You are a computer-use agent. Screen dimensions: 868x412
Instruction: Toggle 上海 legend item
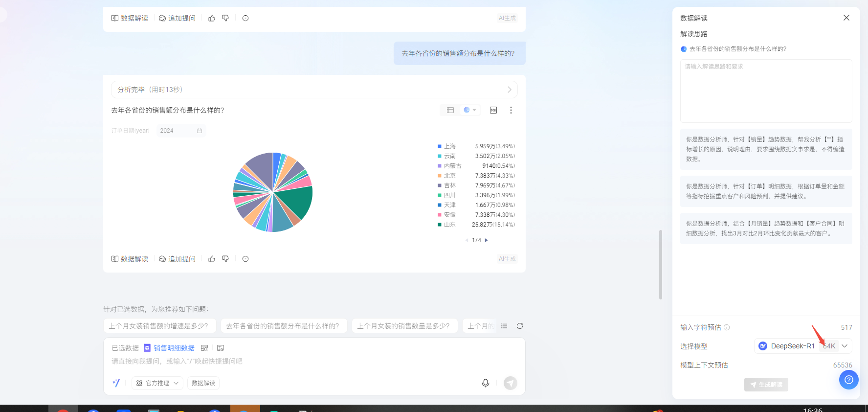tap(476, 146)
